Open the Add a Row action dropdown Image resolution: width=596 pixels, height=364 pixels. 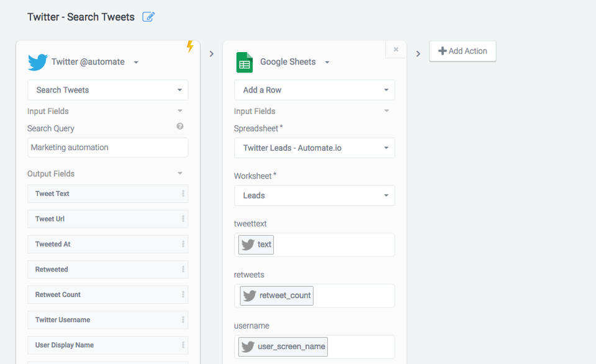tap(314, 90)
